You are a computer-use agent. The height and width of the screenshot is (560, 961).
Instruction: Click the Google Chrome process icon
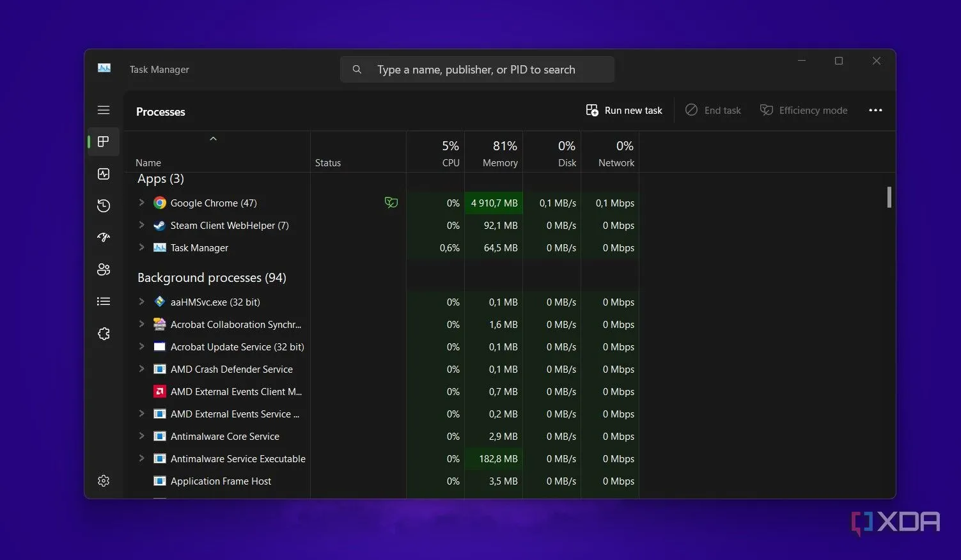(160, 203)
